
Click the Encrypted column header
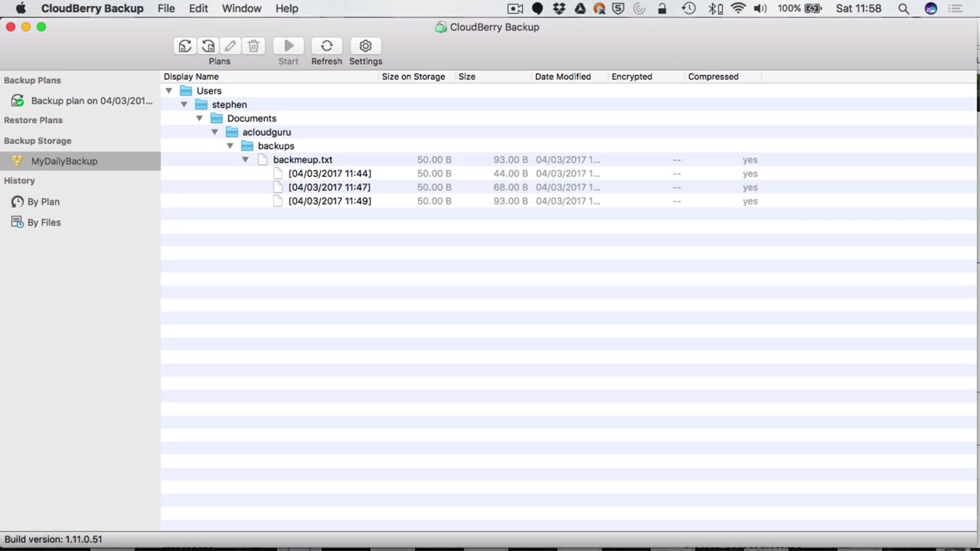click(x=646, y=77)
